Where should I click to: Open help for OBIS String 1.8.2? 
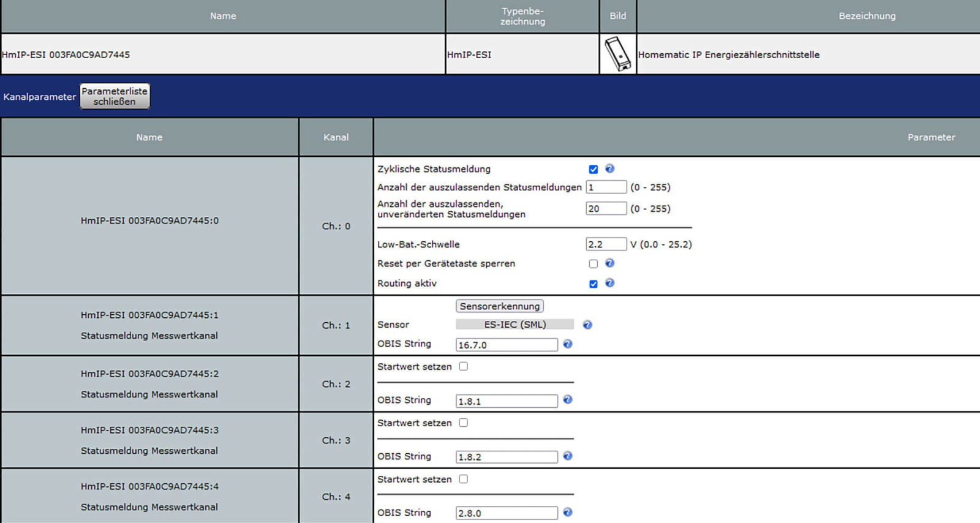pos(568,456)
